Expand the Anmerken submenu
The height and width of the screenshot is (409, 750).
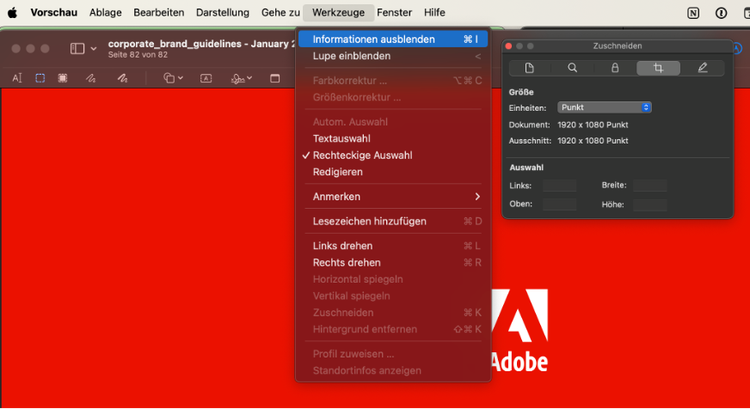[x=393, y=197]
